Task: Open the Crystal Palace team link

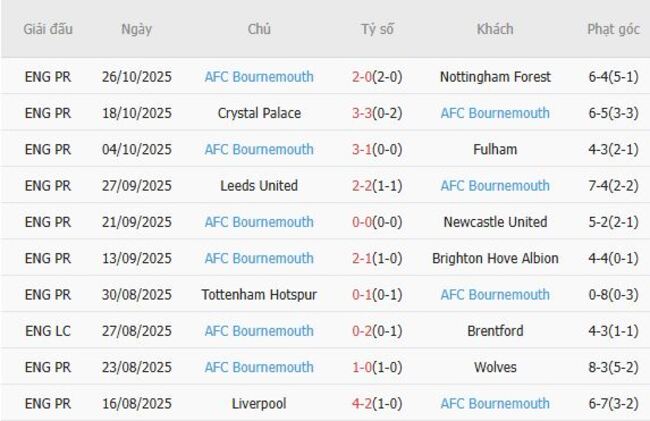Action: coord(259,113)
